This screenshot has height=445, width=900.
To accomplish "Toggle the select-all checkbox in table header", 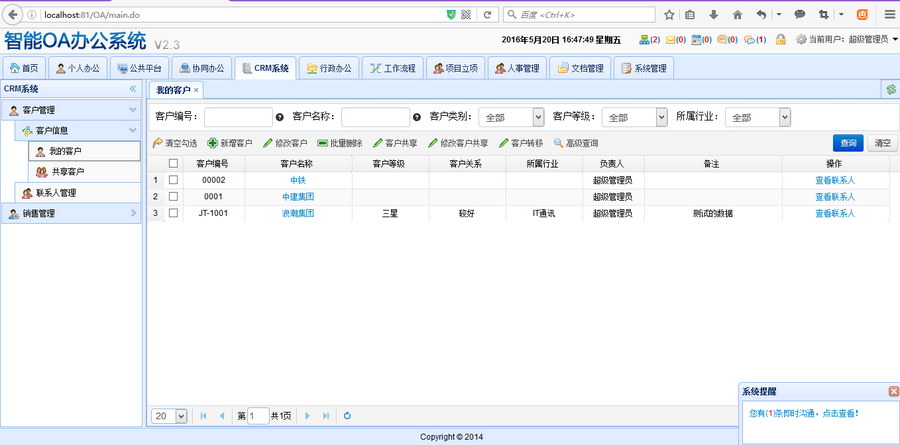I will (173, 163).
